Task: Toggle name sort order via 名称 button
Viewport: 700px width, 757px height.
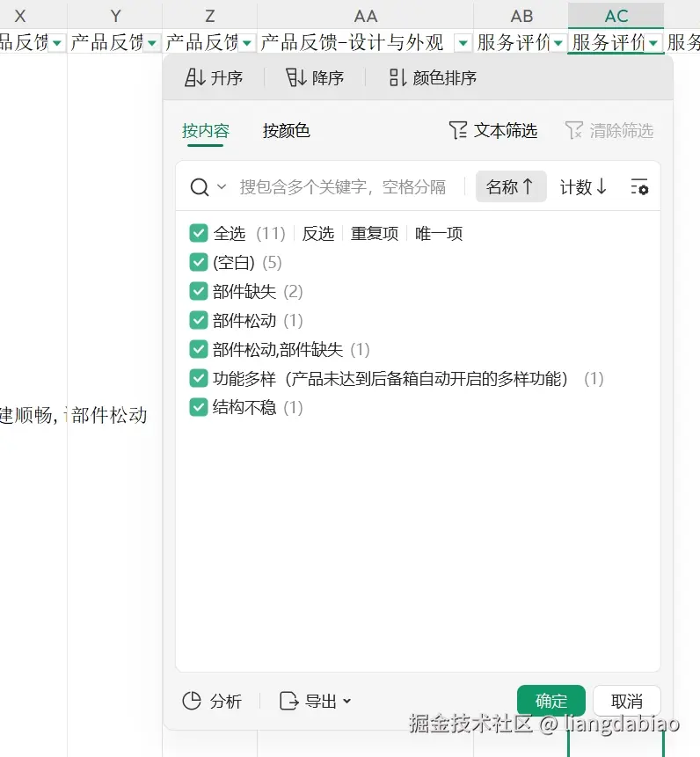Action: pos(511,186)
